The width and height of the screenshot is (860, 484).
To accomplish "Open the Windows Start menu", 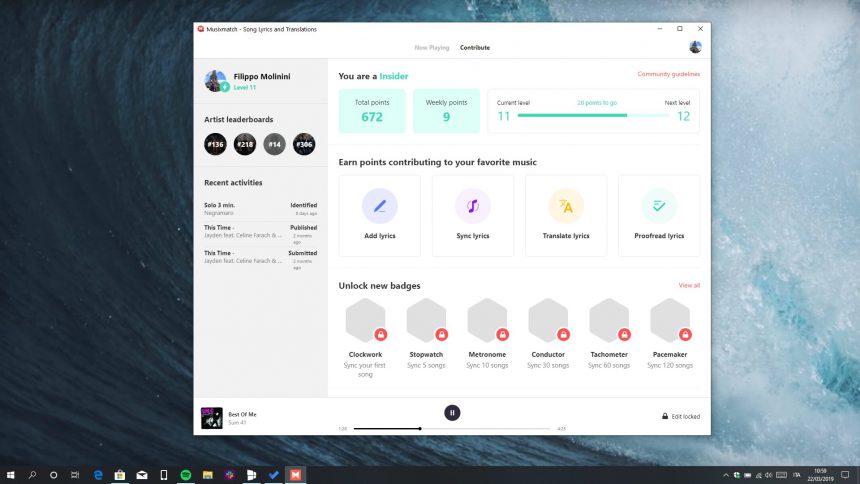I will [10, 475].
